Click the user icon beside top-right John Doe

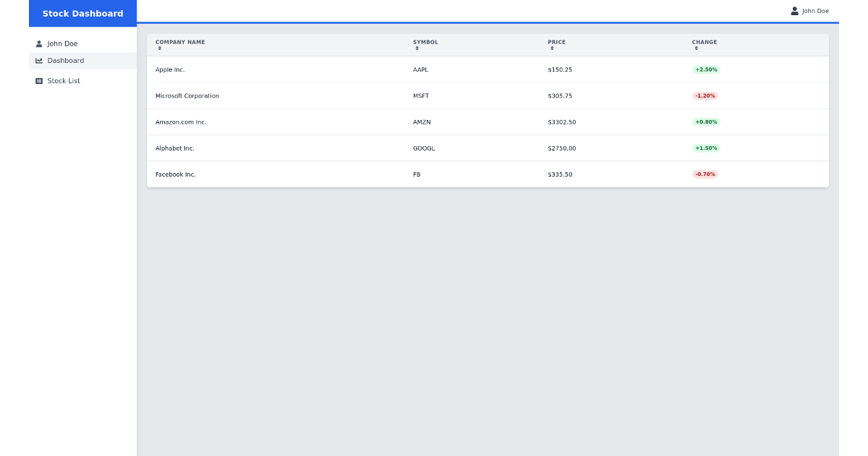point(793,10)
